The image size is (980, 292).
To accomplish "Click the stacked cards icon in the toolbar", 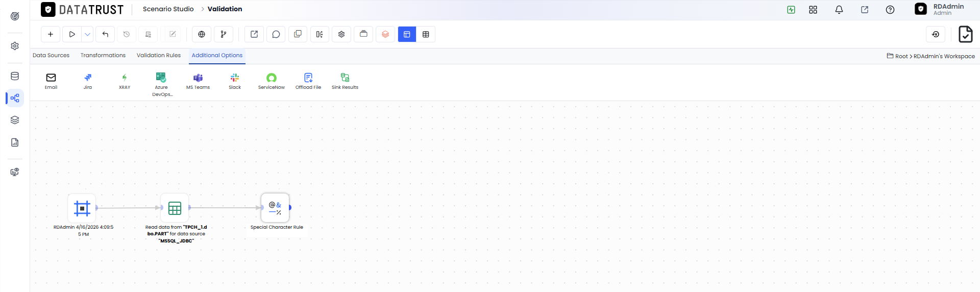I will point(363,34).
